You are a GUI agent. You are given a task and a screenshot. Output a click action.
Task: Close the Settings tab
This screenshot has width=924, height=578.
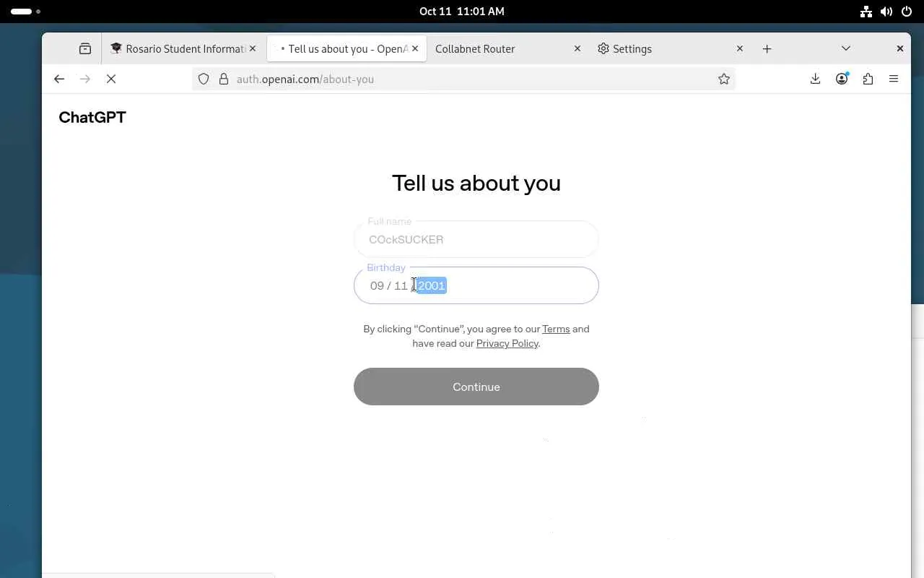(x=739, y=48)
